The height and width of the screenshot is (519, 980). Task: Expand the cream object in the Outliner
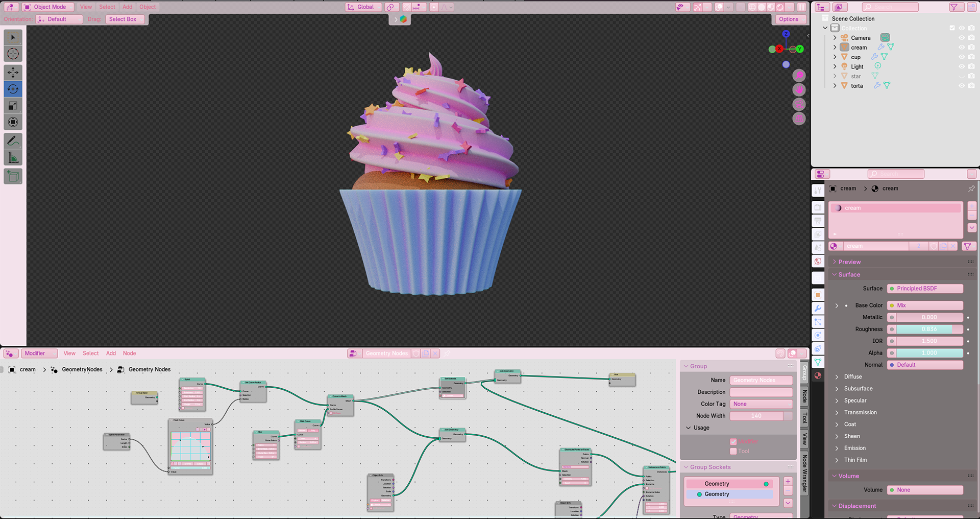pos(835,48)
